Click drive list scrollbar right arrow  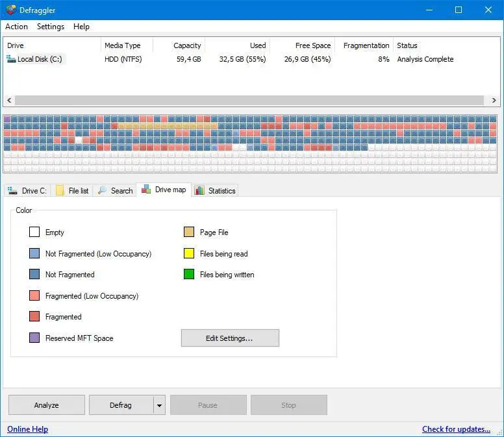click(494, 100)
